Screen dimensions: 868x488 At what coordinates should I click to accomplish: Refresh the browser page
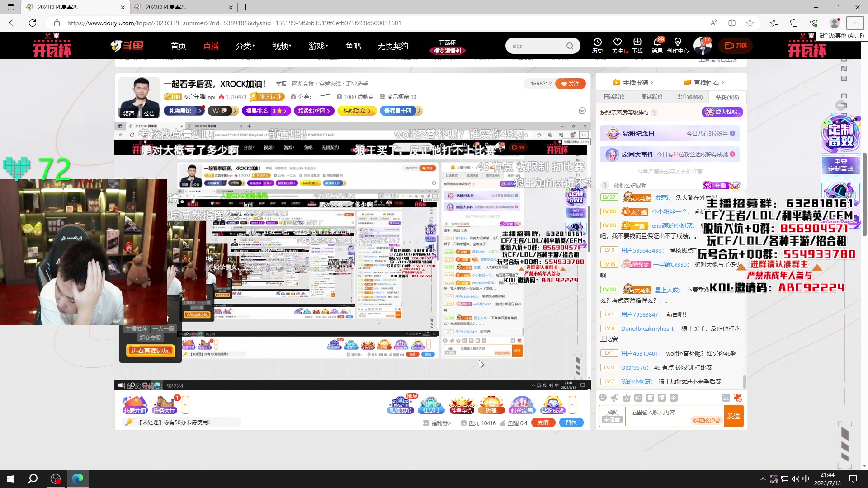[33, 23]
